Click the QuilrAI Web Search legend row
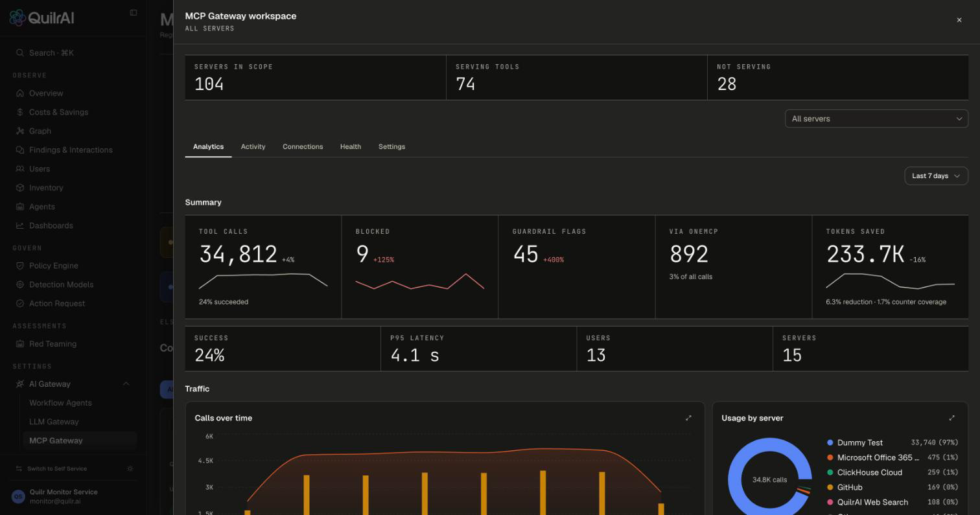The image size is (980, 515). [x=892, y=502]
